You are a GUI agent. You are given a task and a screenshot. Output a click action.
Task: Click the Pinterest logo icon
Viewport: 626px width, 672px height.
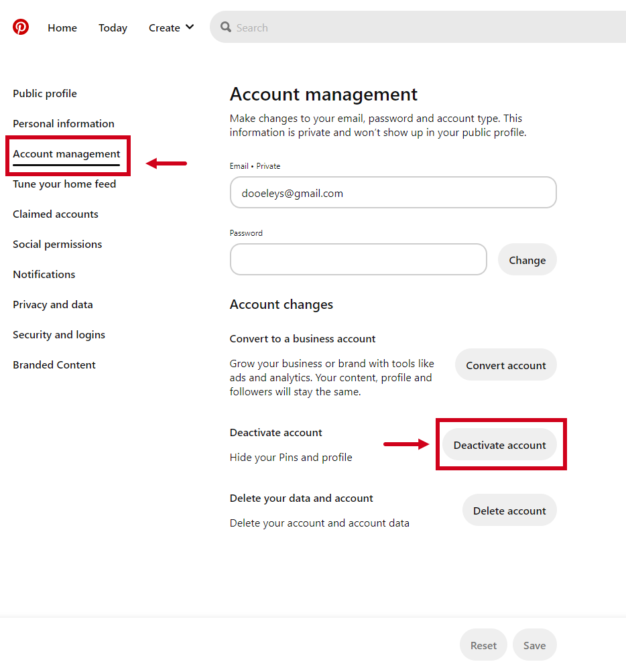21,27
